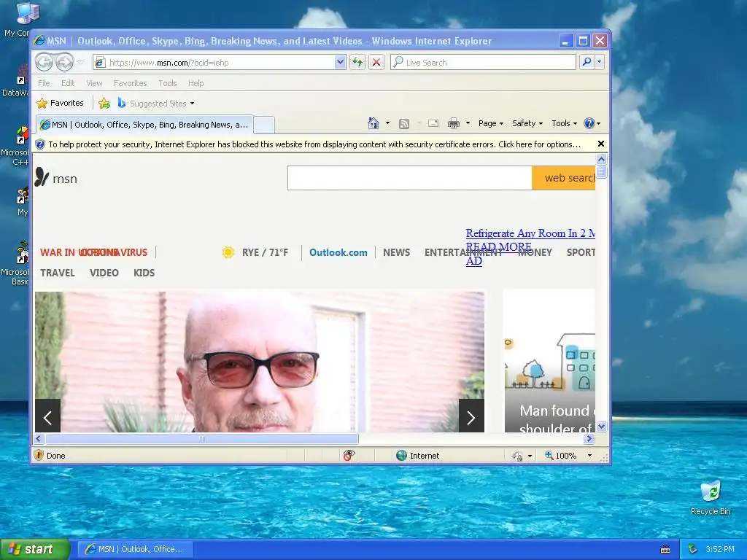Select the MSN browser tab
Image resolution: width=747 pixels, height=560 pixels.
coord(144,125)
